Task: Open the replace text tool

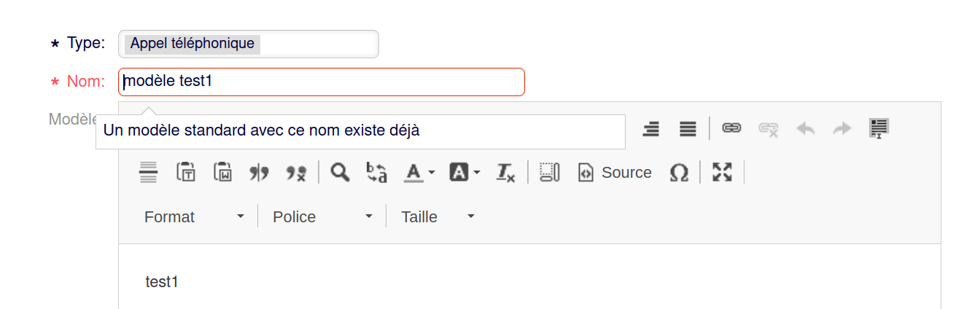Action: click(x=376, y=173)
